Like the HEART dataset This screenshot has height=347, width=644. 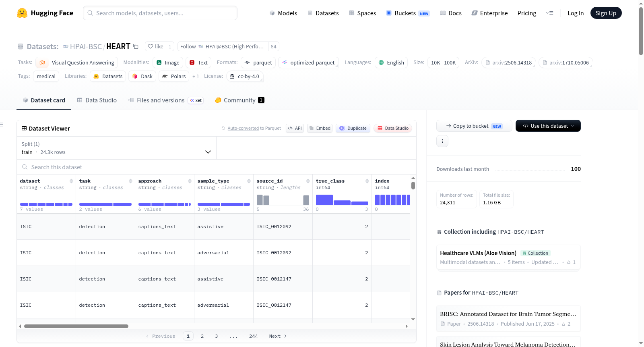[x=155, y=46]
